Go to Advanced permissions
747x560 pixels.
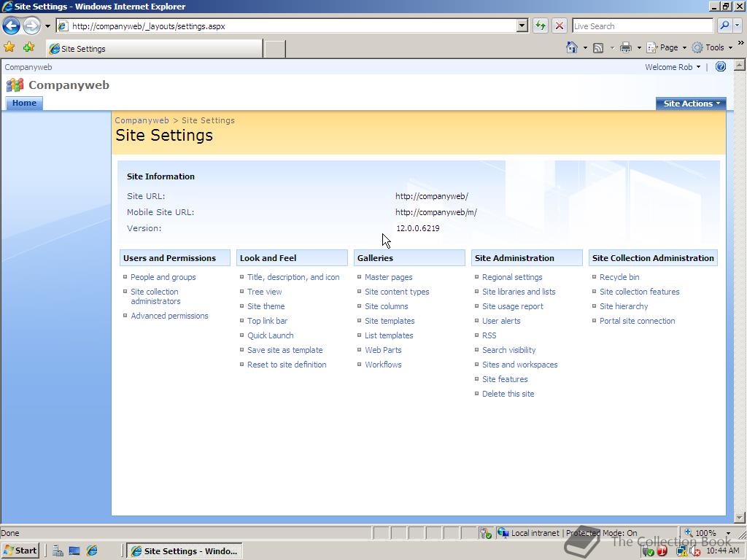click(x=169, y=316)
